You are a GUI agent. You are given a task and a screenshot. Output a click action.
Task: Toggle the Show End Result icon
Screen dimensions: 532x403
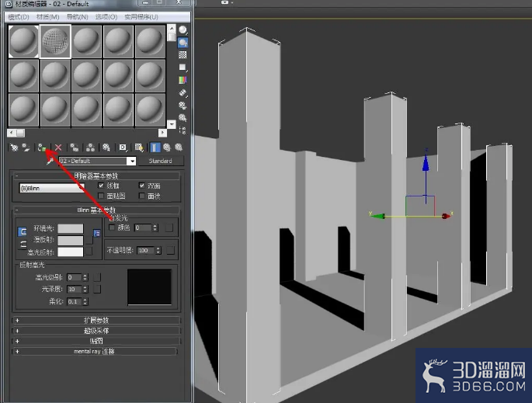tap(155, 148)
